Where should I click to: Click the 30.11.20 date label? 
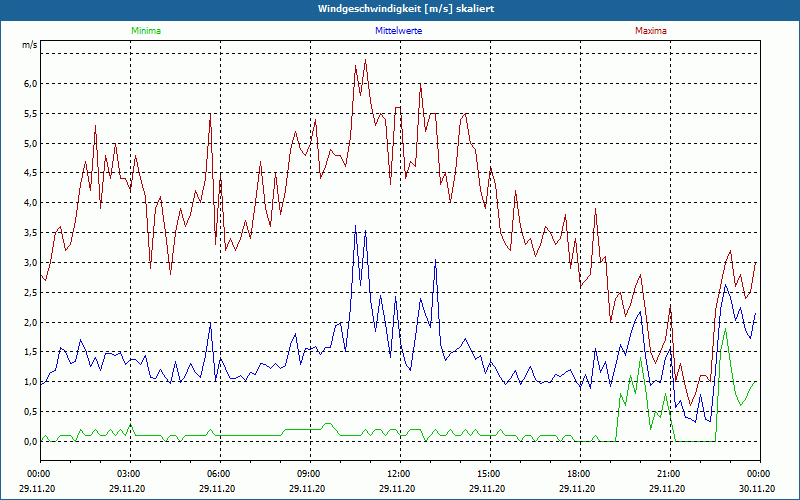click(x=757, y=488)
